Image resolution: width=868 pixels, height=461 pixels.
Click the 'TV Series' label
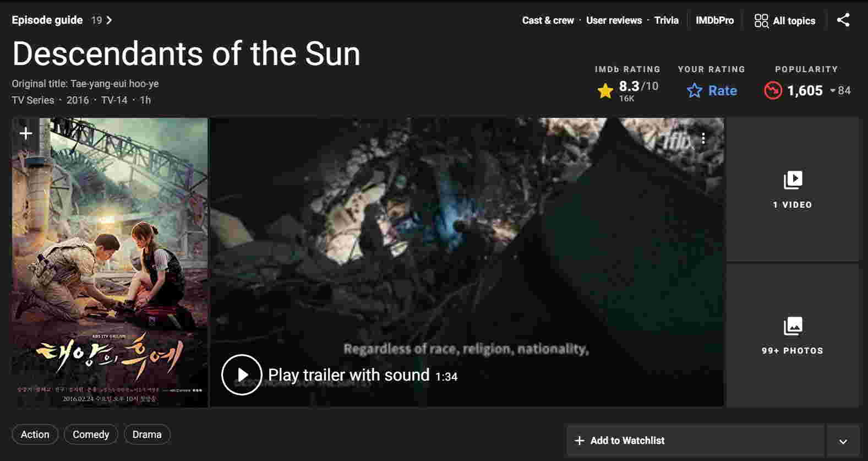[33, 100]
